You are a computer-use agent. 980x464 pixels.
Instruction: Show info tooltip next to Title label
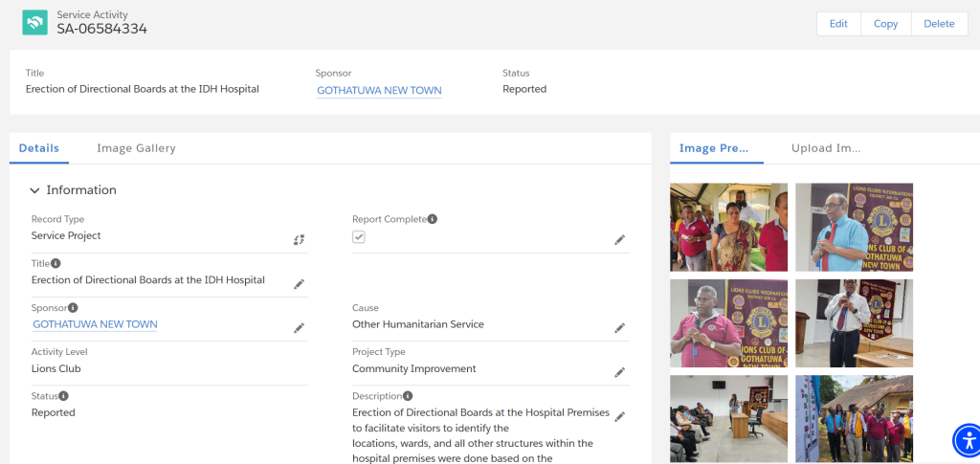tap(56, 263)
